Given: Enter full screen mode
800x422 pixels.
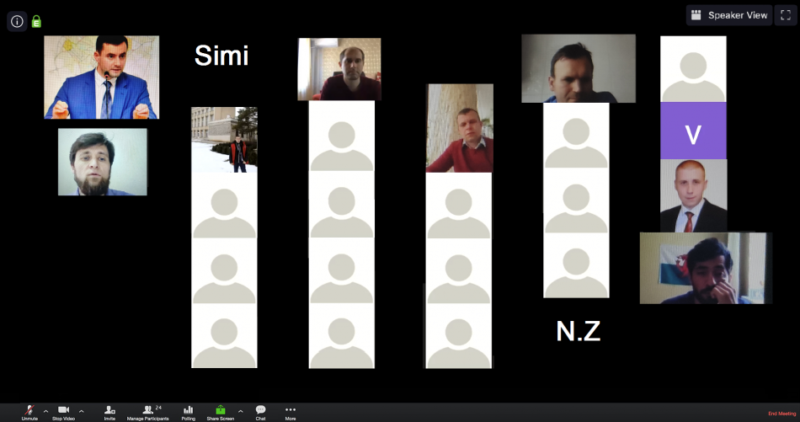Looking at the screenshot, I should tap(785, 15).
